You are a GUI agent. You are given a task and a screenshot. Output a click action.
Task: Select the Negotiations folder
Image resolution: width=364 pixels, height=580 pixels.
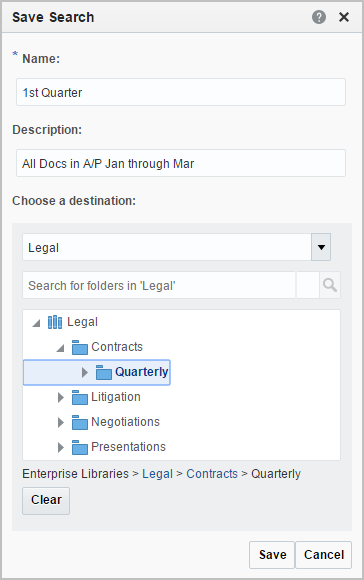125,422
